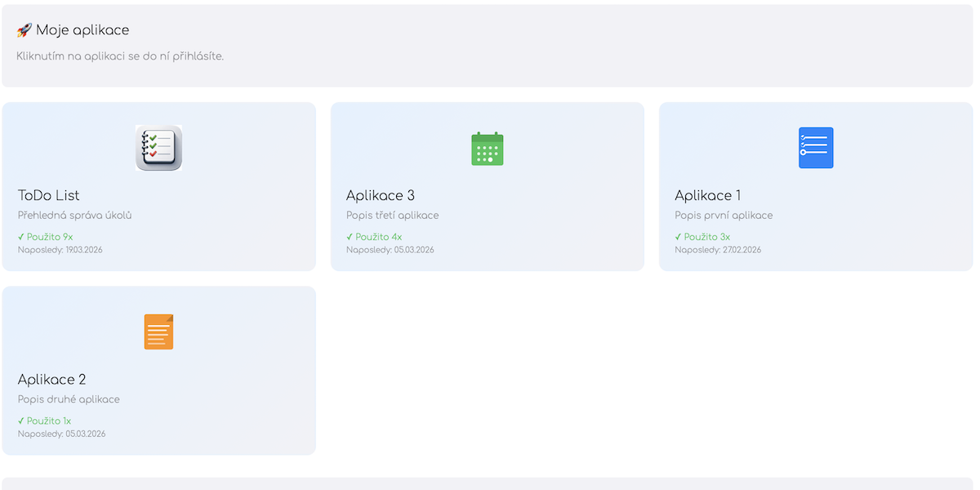Screen dimensions: 980x490
Task: Open the ToDo List checklist icon
Action: [x=158, y=148]
